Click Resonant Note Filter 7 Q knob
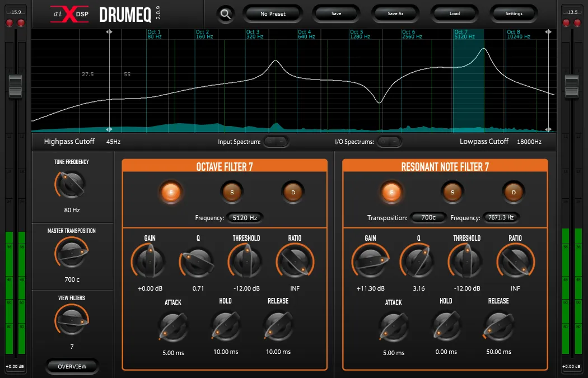This screenshot has width=588, height=378. click(418, 261)
